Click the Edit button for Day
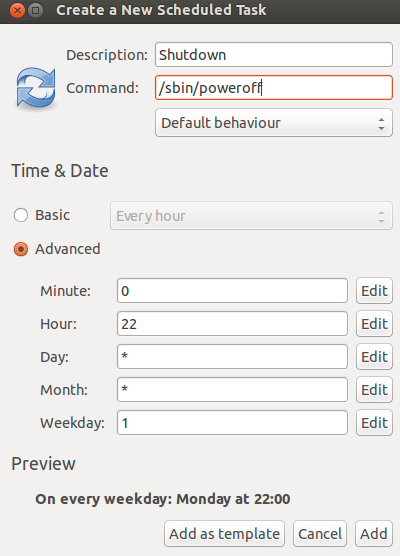The width and height of the screenshot is (400, 556). point(374,357)
